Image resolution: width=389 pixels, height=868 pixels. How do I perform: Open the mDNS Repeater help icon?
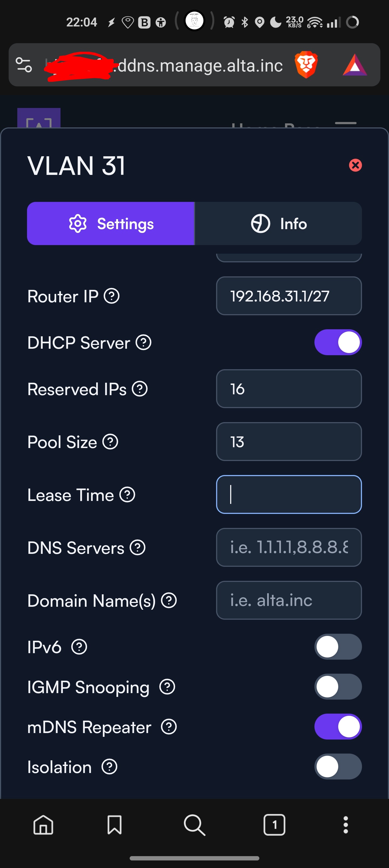coord(169,727)
